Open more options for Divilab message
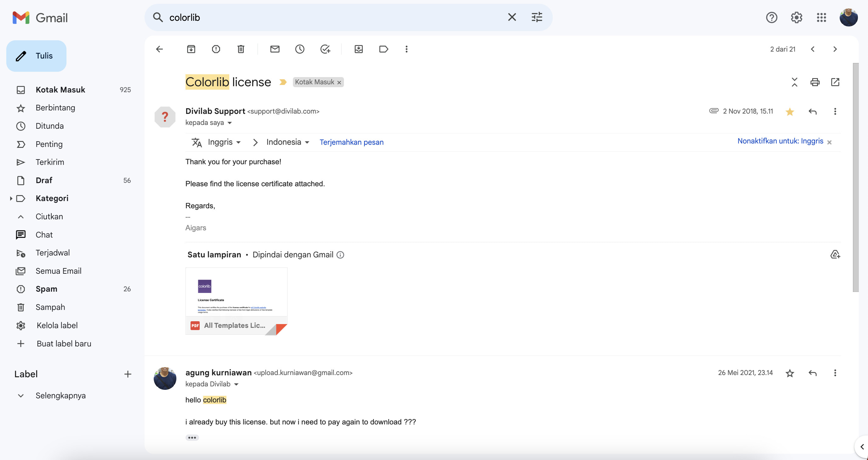The height and width of the screenshot is (460, 868). tap(835, 111)
